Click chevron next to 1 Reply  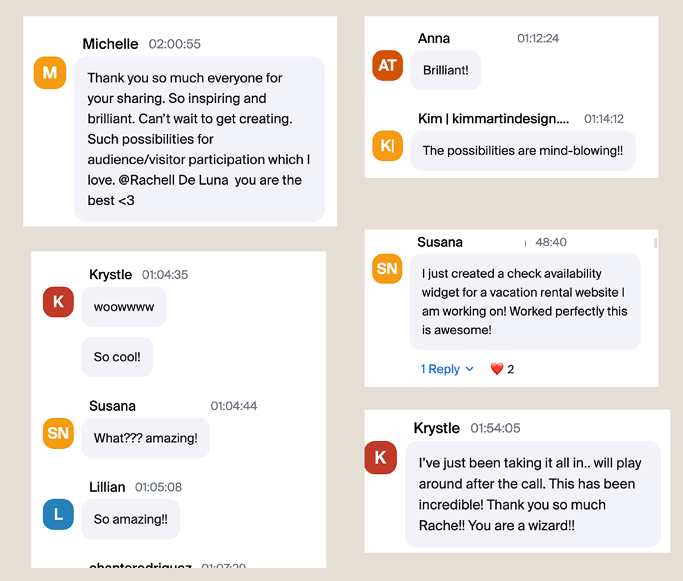click(470, 369)
